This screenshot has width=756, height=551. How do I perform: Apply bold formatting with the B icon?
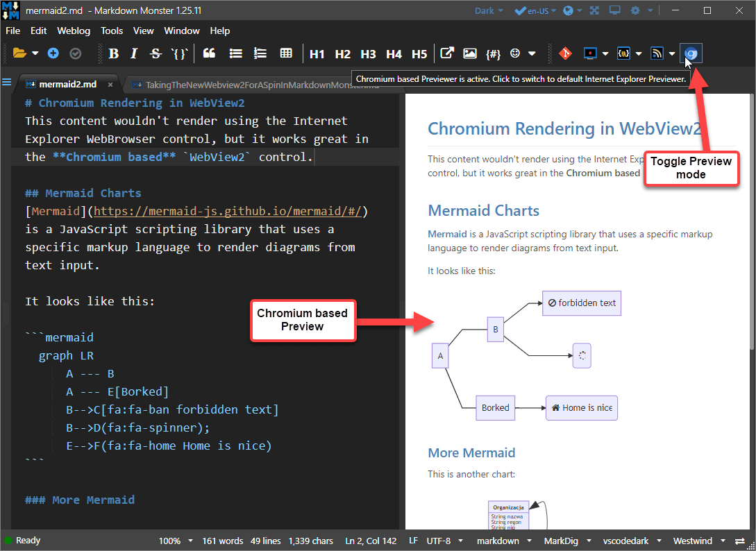[x=114, y=53]
